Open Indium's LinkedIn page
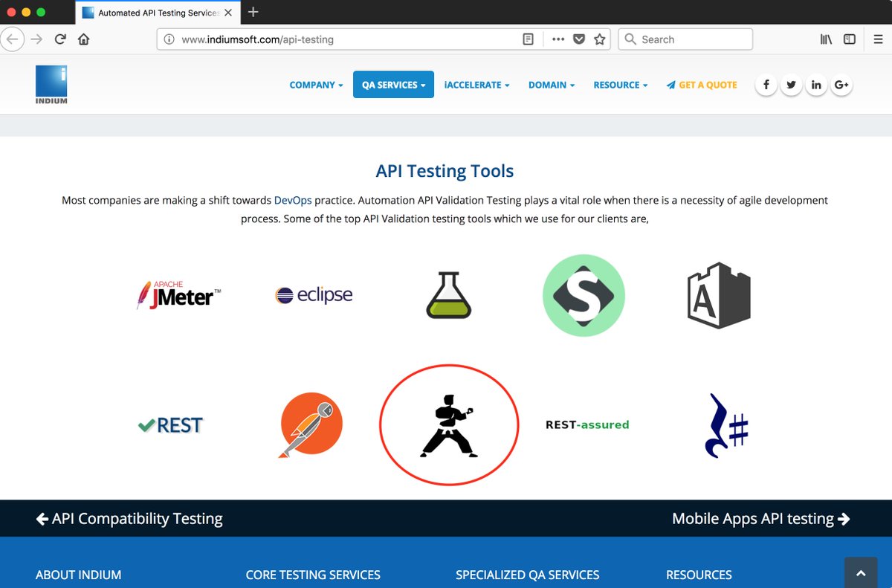 tap(816, 85)
